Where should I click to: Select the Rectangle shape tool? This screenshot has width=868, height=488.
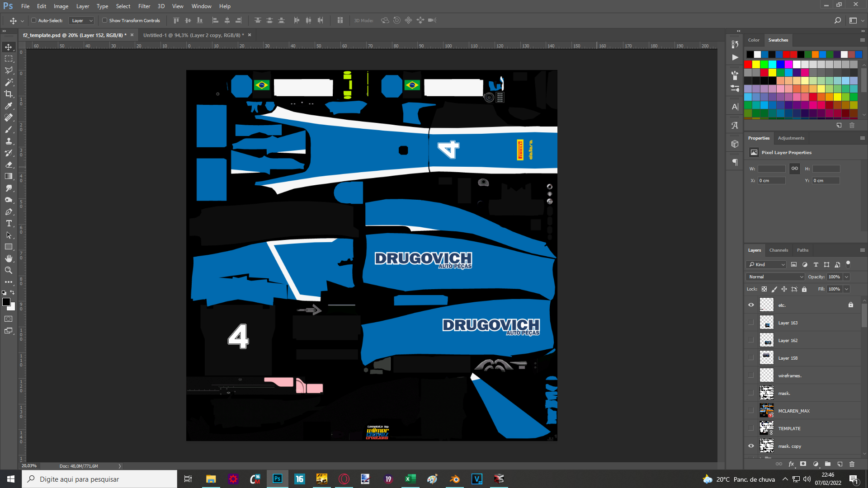[9, 247]
